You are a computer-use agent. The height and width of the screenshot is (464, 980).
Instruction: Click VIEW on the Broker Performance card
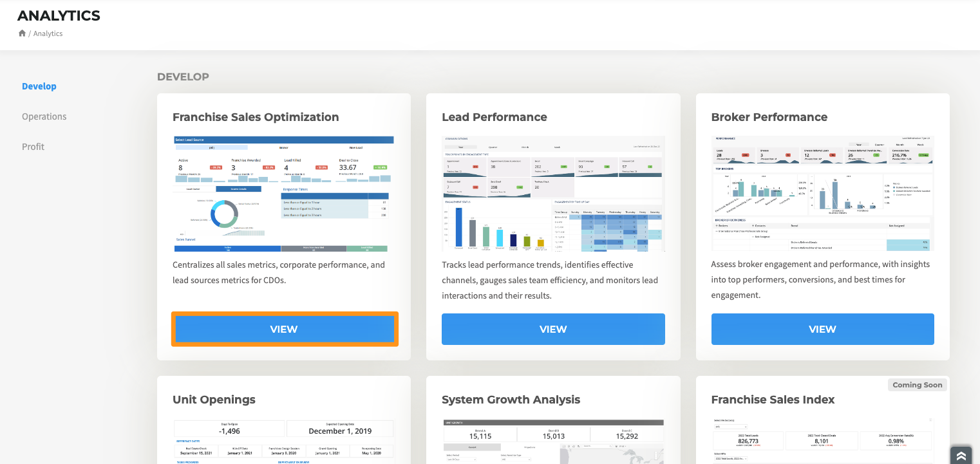point(822,329)
